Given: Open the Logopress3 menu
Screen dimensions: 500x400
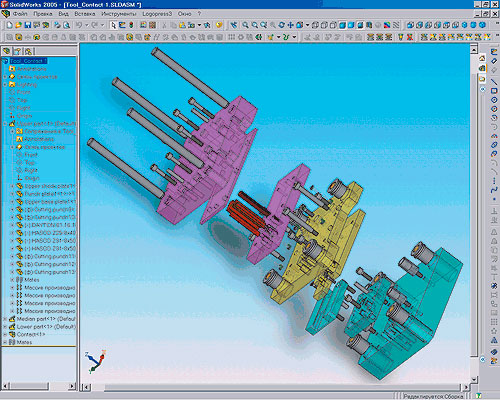Looking at the screenshot, I should coord(157,14).
